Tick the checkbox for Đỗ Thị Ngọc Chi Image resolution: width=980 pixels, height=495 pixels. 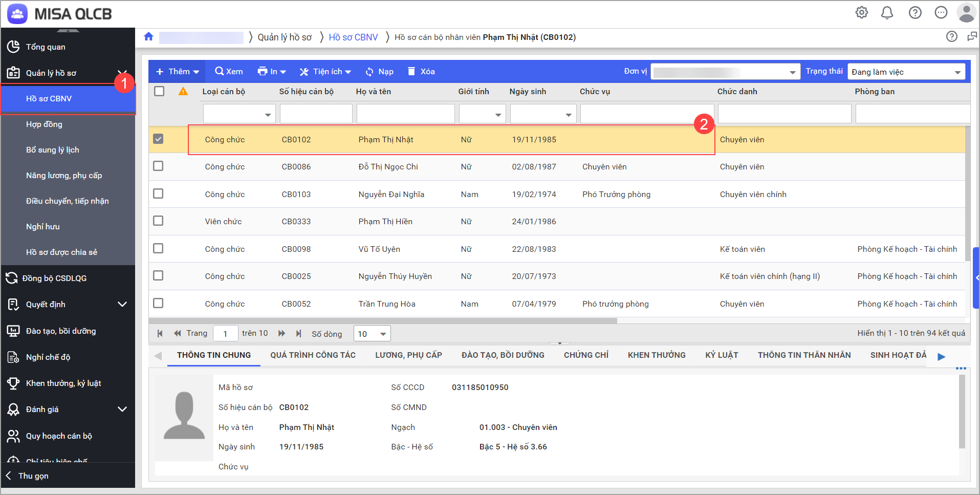coord(159,166)
